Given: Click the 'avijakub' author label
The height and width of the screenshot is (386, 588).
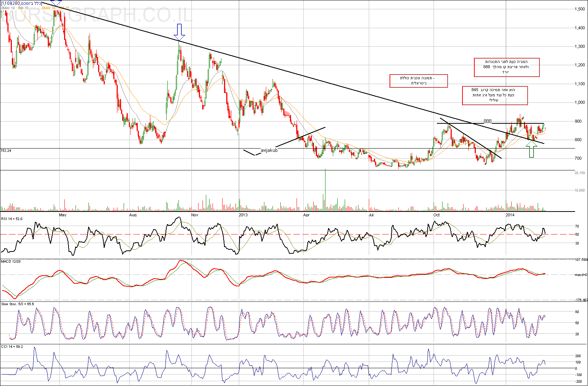Looking at the screenshot, I should coord(269,150).
